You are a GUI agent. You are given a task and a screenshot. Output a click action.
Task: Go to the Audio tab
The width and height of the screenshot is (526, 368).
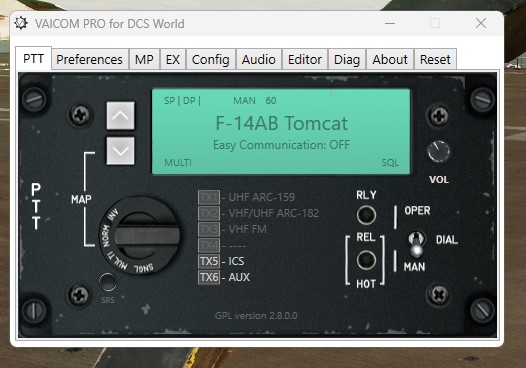coord(259,59)
